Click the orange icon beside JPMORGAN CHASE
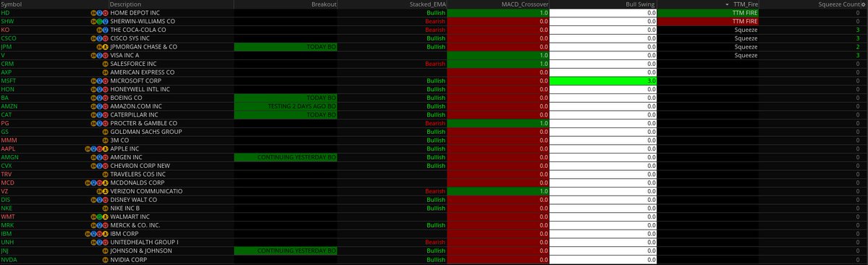The image size is (868, 265). tap(105, 46)
